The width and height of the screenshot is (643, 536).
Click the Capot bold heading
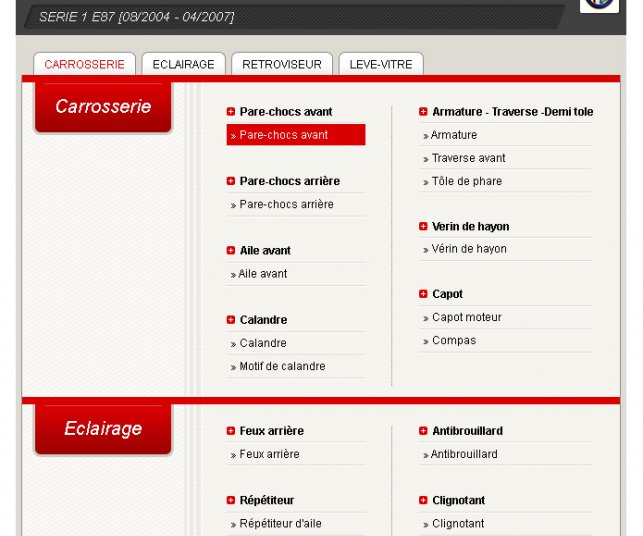[447, 294]
